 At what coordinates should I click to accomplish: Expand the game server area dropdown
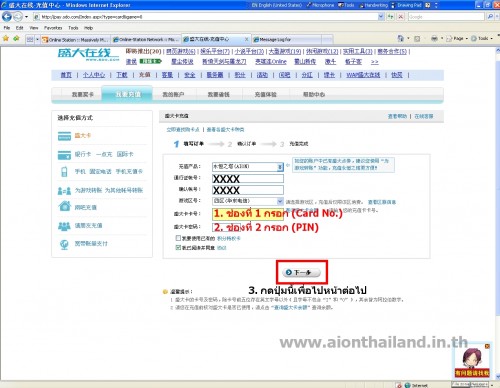(x=280, y=201)
